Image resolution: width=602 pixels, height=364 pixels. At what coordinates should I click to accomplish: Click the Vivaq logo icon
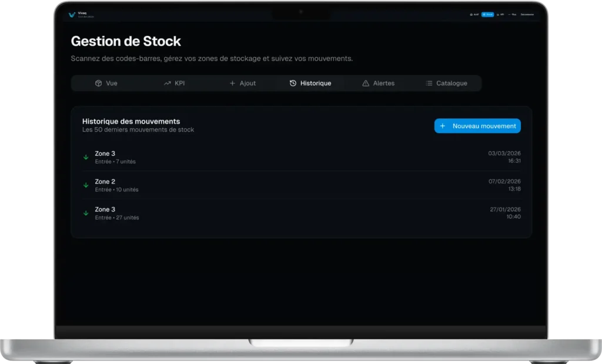72,15
